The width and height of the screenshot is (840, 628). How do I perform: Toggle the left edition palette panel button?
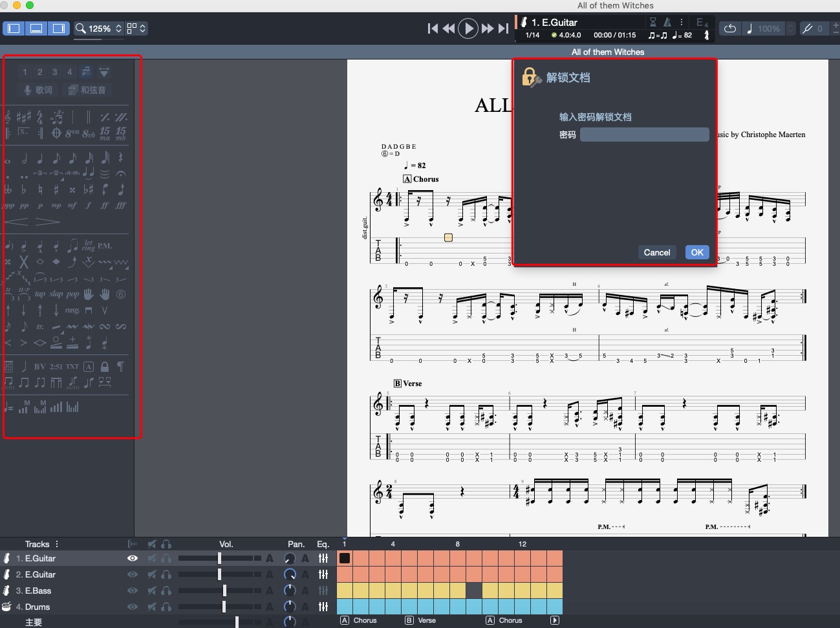14,28
